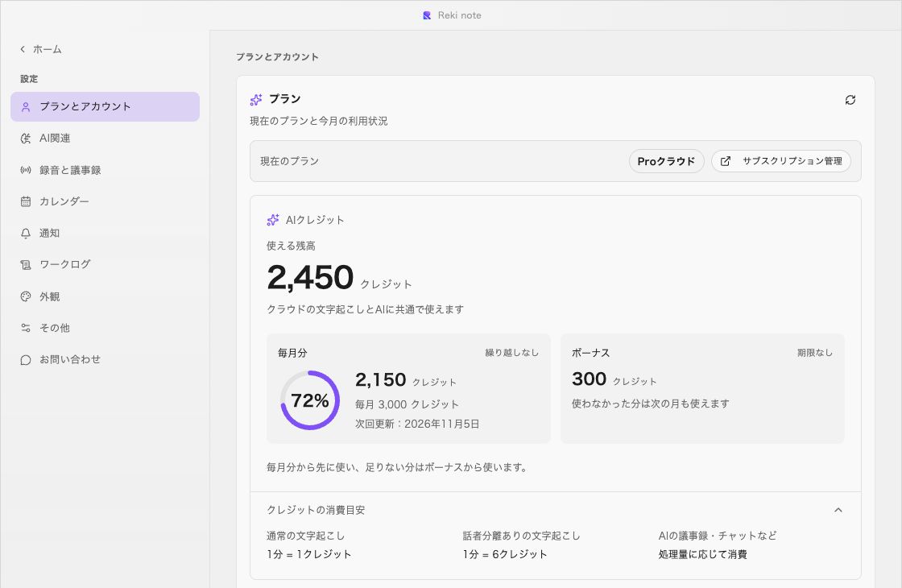
Task: Click the 毎月分 card title
Action: click(293, 353)
